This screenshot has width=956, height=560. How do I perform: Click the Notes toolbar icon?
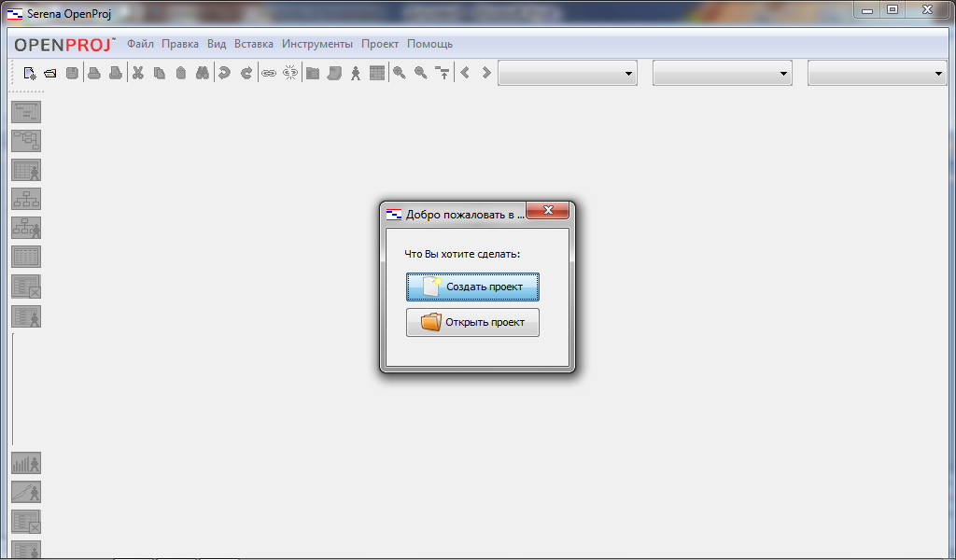334,73
